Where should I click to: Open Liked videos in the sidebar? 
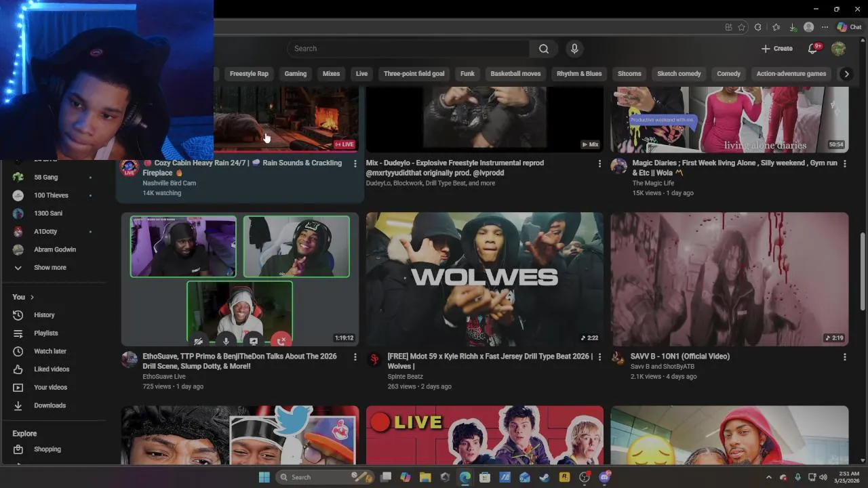tap(53, 369)
